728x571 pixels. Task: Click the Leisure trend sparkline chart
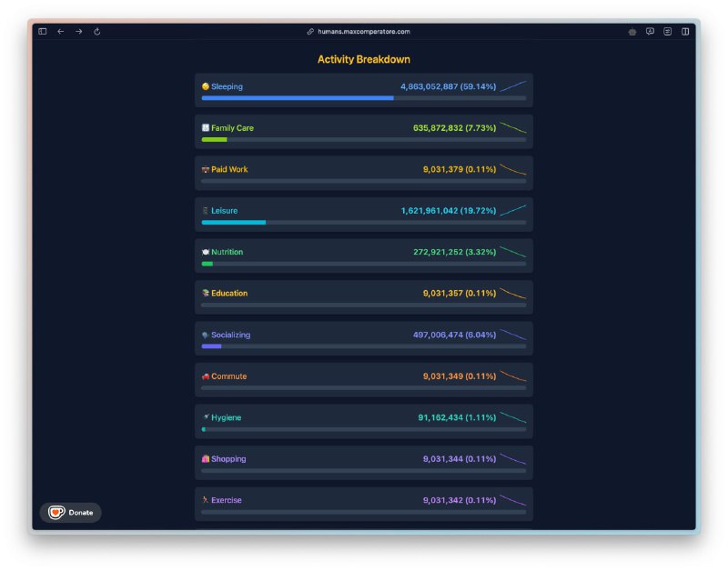(513, 211)
